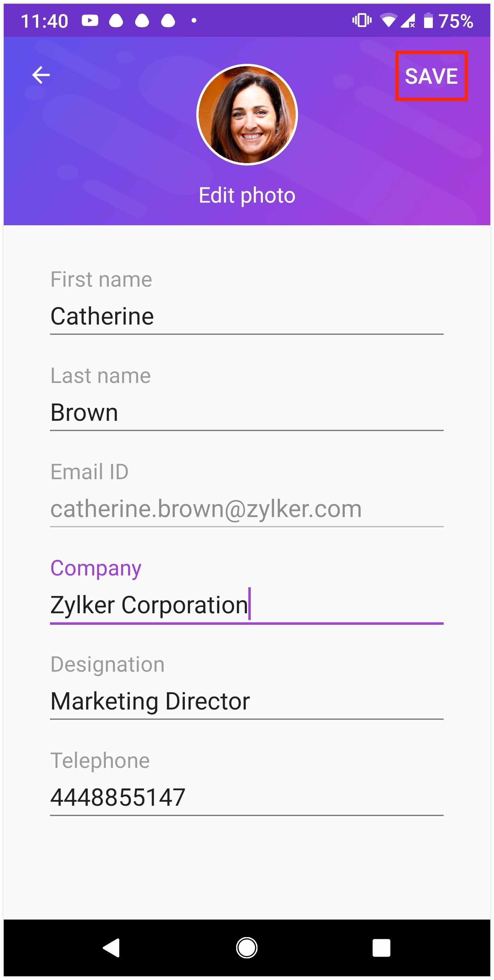Select the Designation field showing Marketing Director
The height and width of the screenshot is (980, 494).
point(247,701)
